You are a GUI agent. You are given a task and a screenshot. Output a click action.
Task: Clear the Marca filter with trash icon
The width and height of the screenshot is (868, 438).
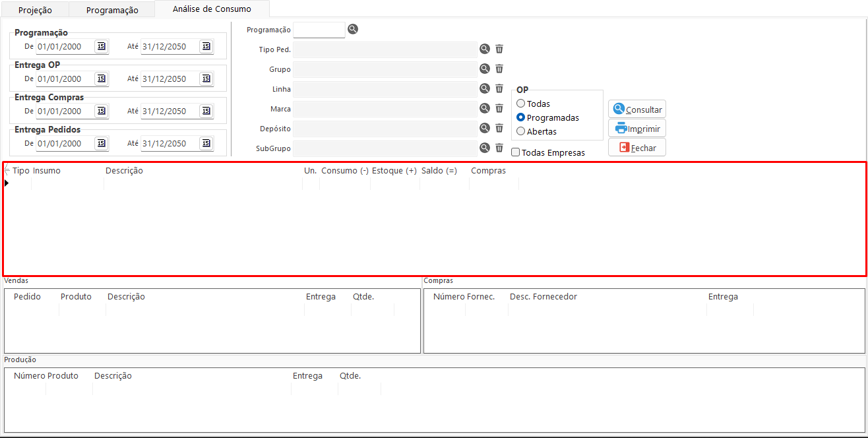click(499, 108)
